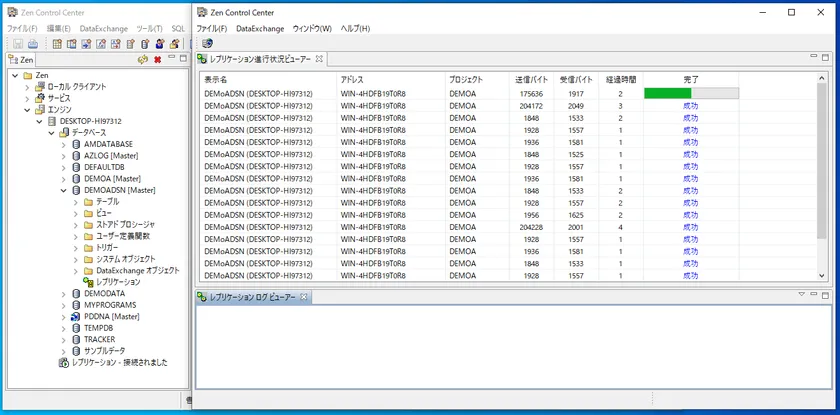Viewport: 840px width, 415px height.
Task: Expand the サービス tree node
Action: click(27, 98)
